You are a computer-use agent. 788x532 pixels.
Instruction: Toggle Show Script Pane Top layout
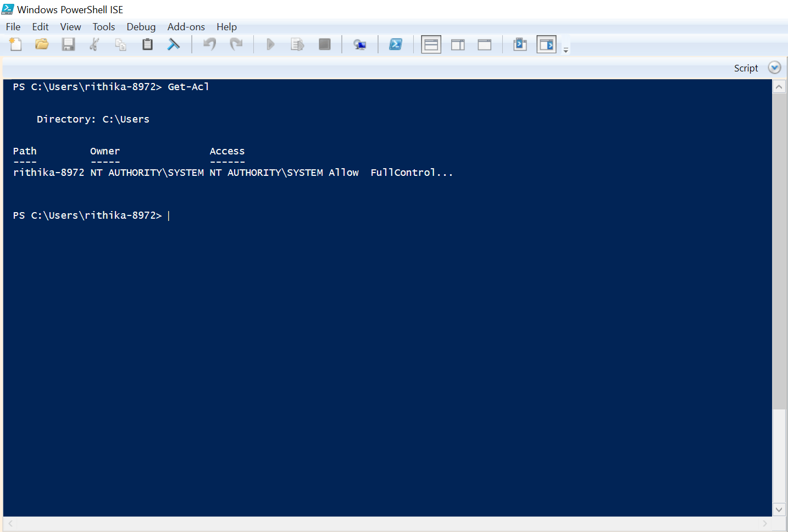pyautogui.click(x=431, y=44)
